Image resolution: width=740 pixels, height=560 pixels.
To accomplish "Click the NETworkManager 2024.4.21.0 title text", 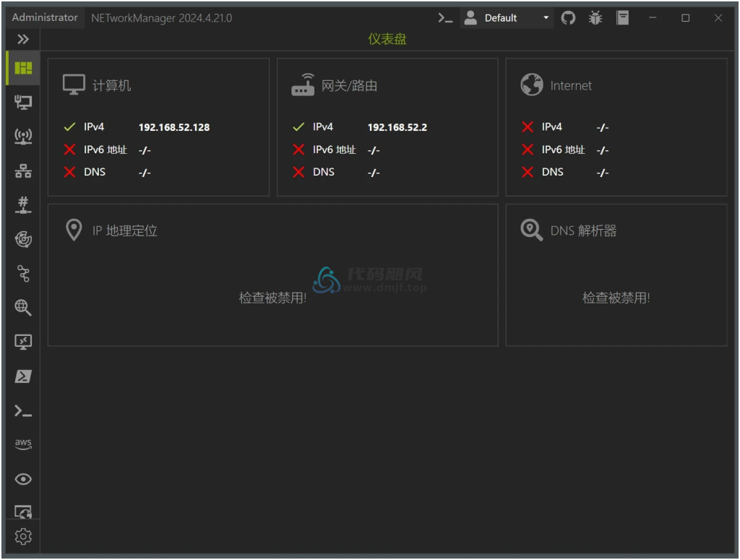I will point(161,18).
